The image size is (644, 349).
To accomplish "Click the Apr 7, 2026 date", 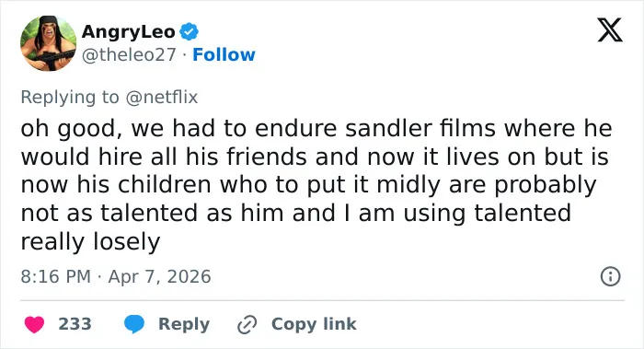I will click(160, 276).
